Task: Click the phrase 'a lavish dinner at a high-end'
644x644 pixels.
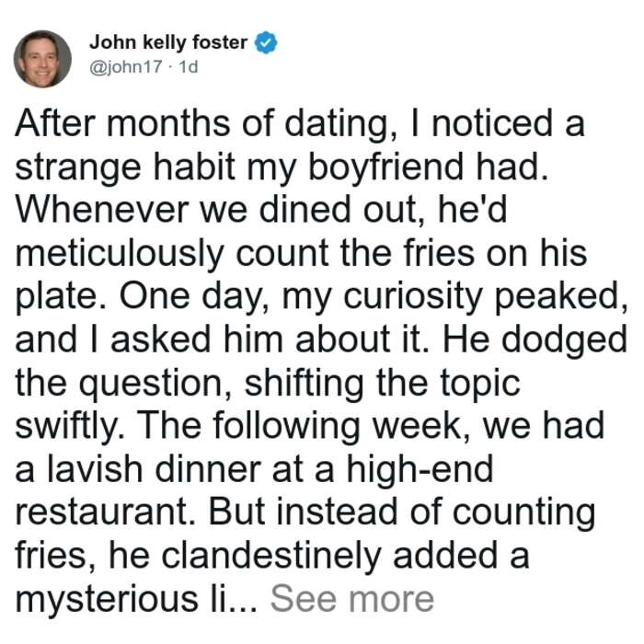Action: point(254,469)
